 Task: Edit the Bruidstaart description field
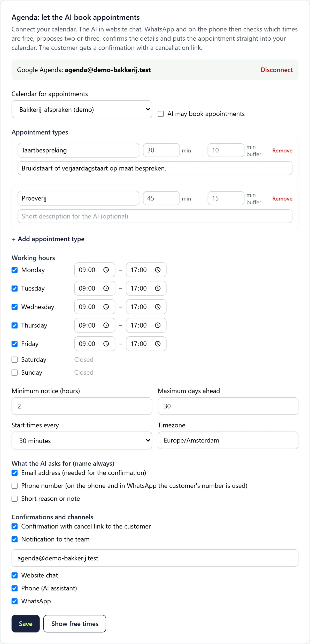pyautogui.click(x=155, y=168)
